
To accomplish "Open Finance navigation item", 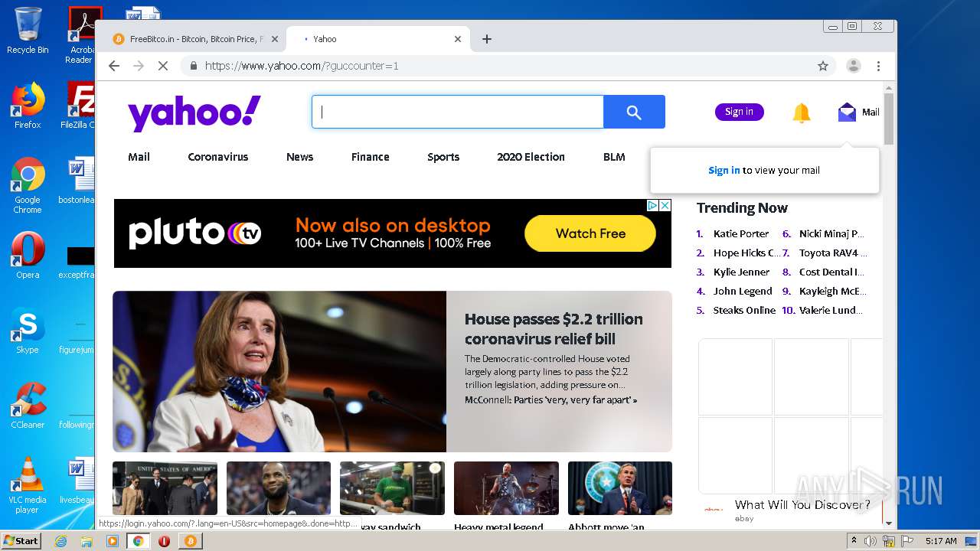I will coord(371,157).
